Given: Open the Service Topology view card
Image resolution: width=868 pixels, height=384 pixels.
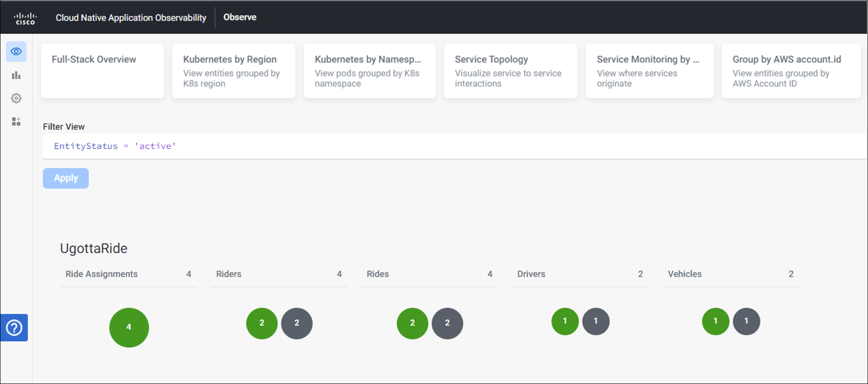Looking at the screenshot, I should 510,70.
